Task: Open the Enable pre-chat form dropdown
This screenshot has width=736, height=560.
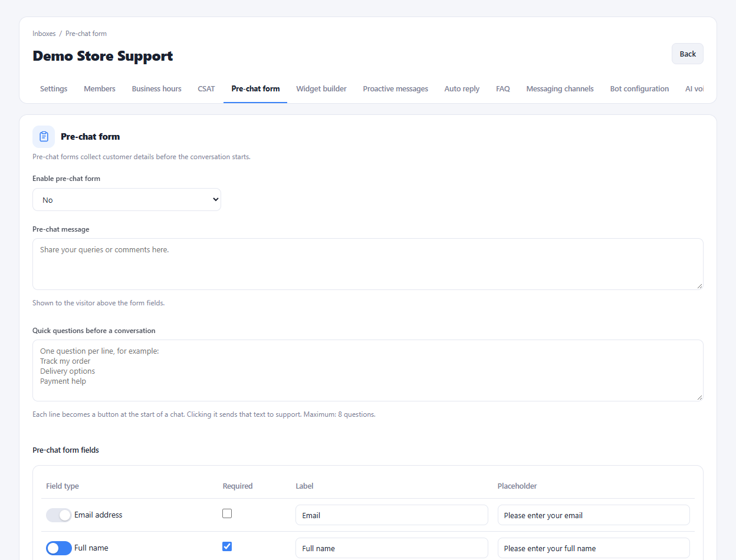Action: point(127,200)
